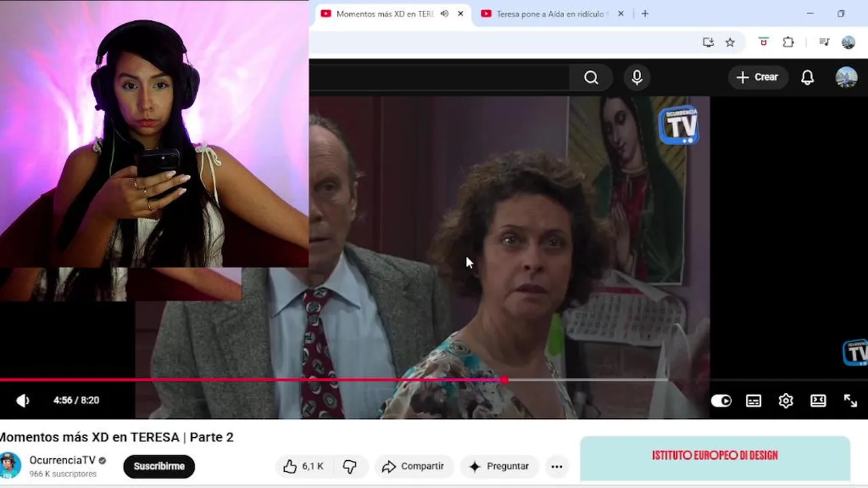This screenshot has height=488, width=868.
Task: Click the video progress bar scrubber handle
Action: click(x=505, y=380)
